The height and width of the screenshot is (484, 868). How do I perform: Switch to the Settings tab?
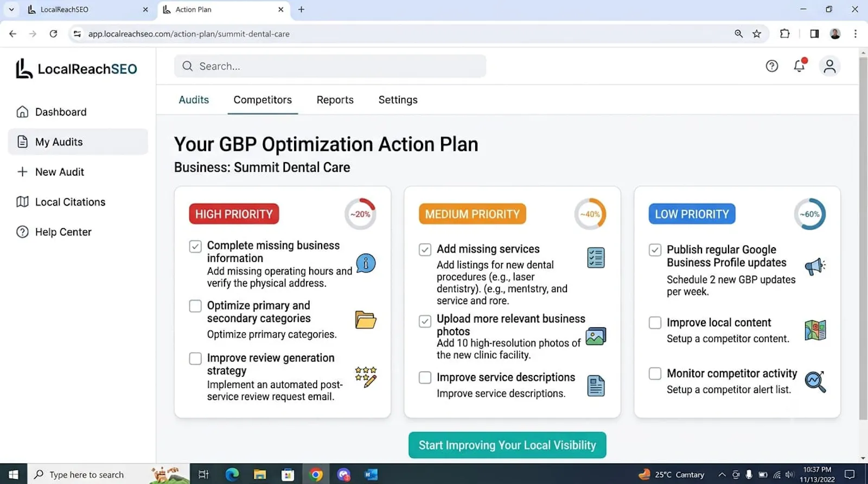point(398,100)
